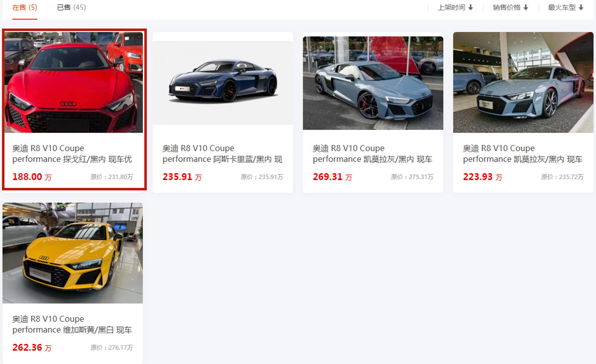Sort listings by 销售价格
The width and height of the screenshot is (596, 364).
click(510, 8)
